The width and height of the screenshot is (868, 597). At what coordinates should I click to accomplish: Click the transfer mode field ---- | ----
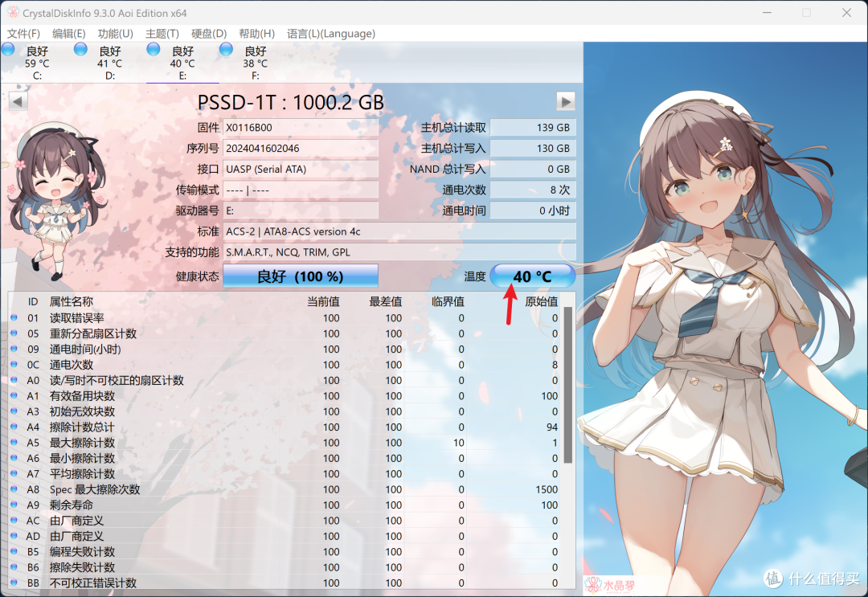301,190
